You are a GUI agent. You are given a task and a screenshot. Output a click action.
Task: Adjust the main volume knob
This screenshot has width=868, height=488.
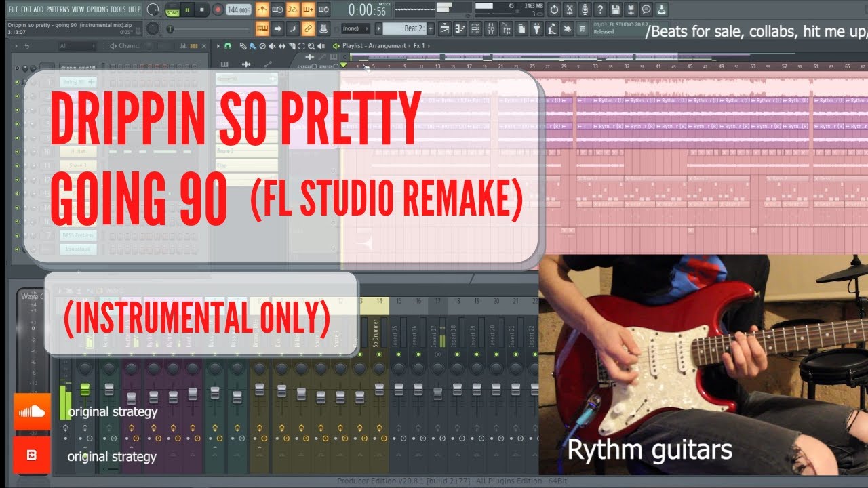tap(153, 9)
